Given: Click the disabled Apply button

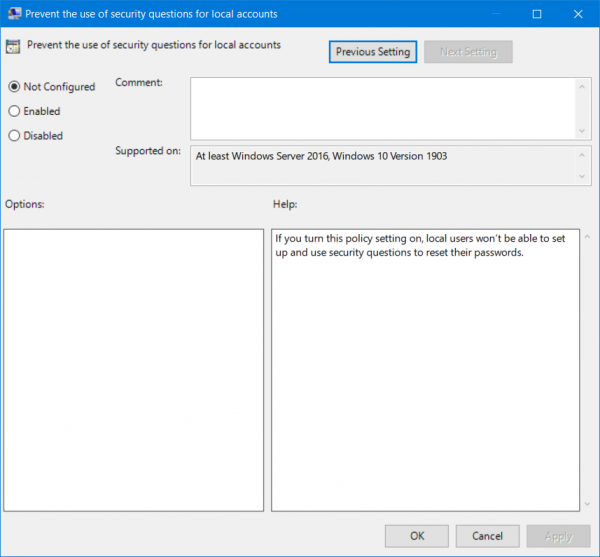Looking at the screenshot, I should [x=558, y=536].
